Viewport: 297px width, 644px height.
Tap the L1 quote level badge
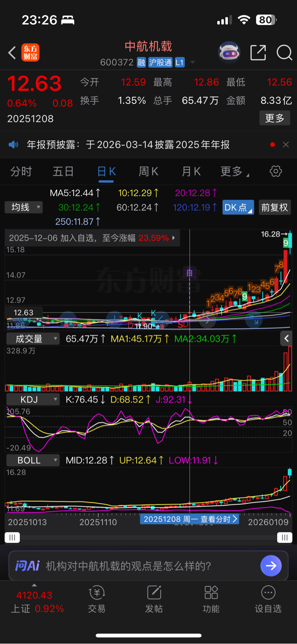coord(180,62)
